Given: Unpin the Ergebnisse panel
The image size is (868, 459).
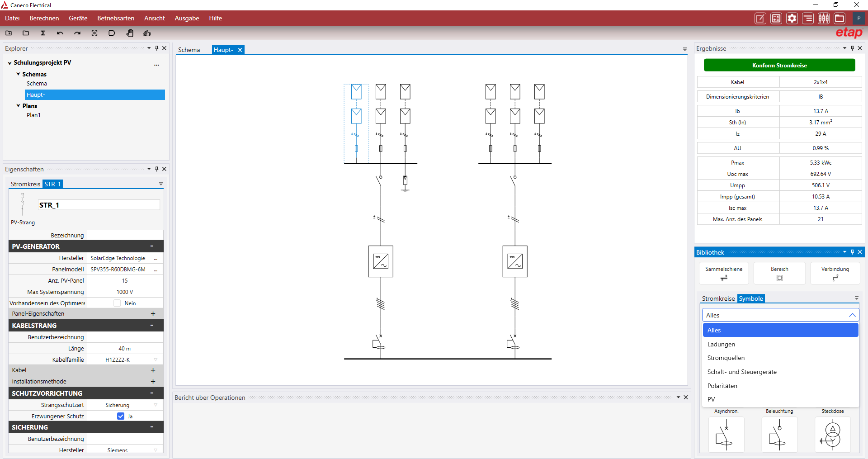Looking at the screenshot, I should 852,48.
